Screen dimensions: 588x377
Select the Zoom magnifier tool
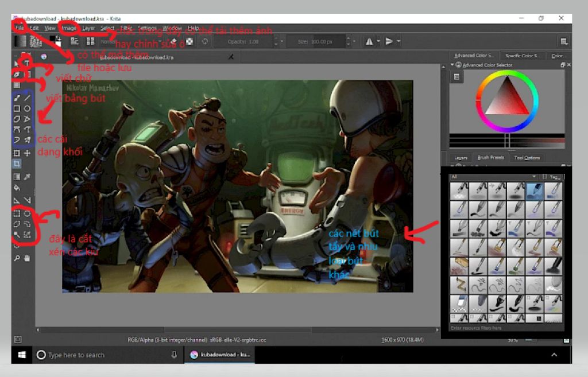click(17, 258)
